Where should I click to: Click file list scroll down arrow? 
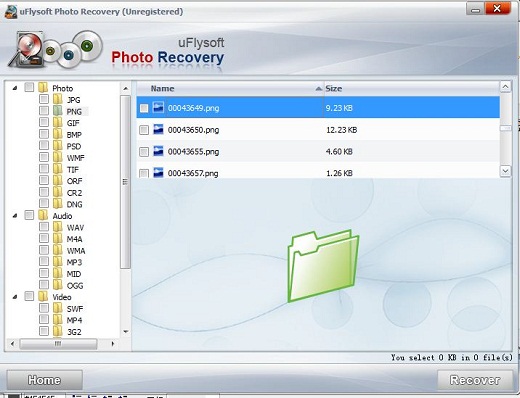505,171
